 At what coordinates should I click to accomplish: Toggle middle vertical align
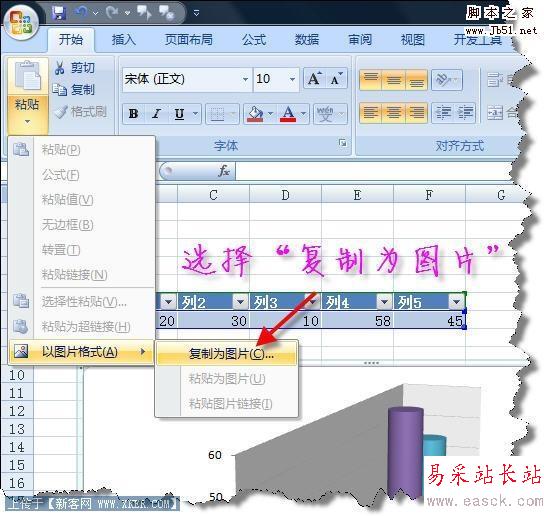393,79
